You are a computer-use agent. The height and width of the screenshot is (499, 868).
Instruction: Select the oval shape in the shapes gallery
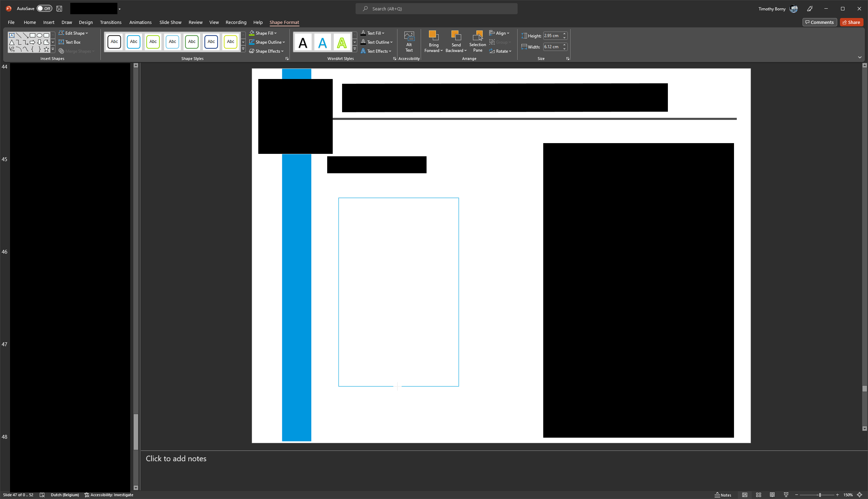pyautogui.click(x=39, y=35)
